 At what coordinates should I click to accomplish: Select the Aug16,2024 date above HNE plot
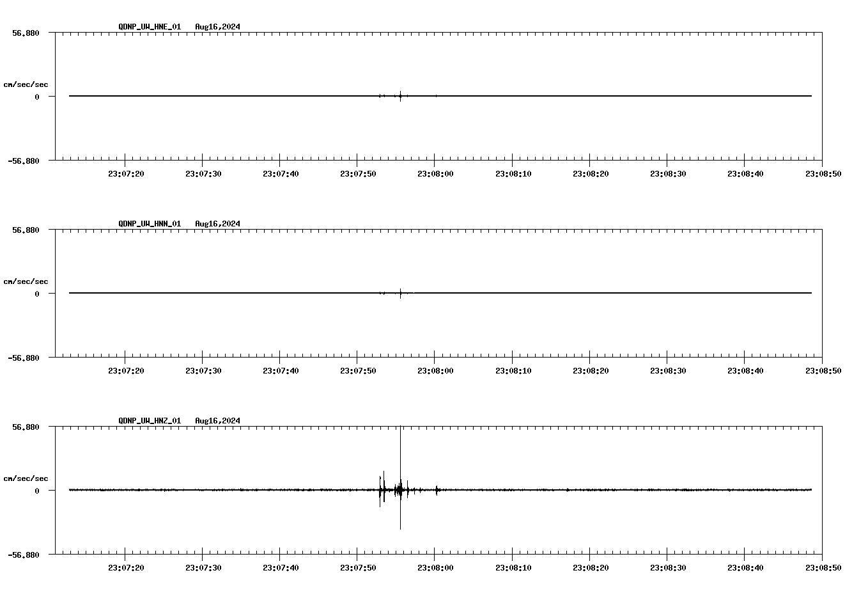point(218,27)
